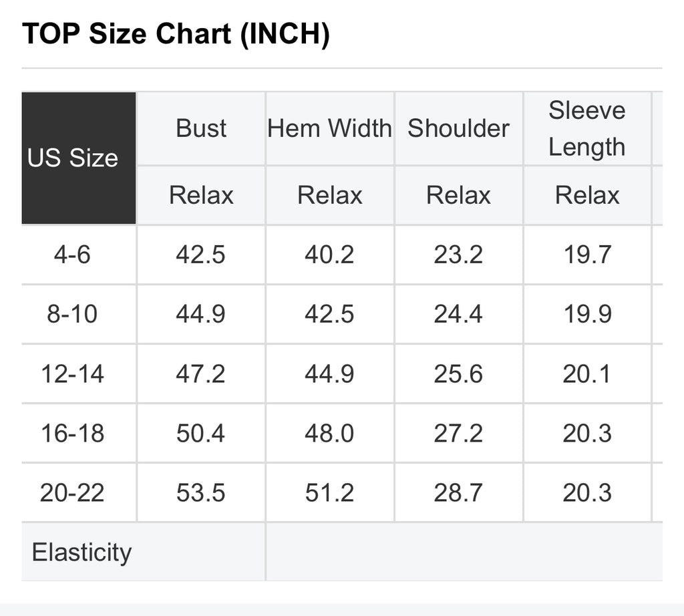Viewport: 684px width, 616px height.
Task: Select the 20-22 size row label
Action: point(72,493)
